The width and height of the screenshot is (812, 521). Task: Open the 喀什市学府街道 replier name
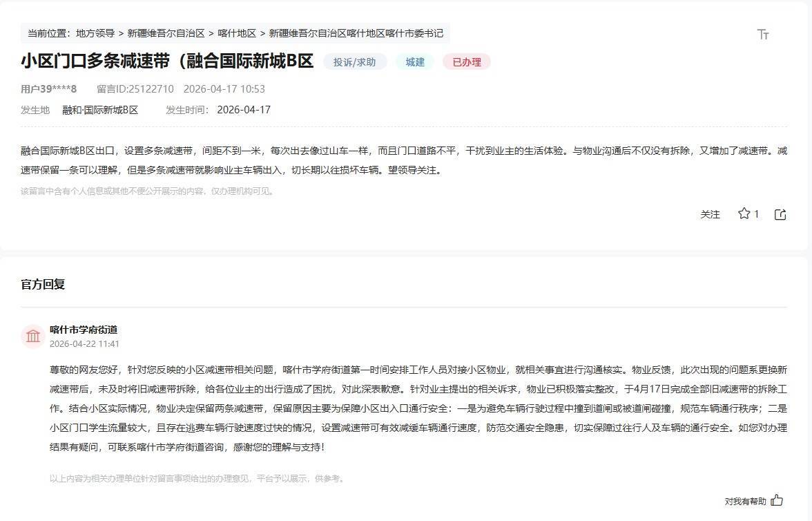pos(84,330)
